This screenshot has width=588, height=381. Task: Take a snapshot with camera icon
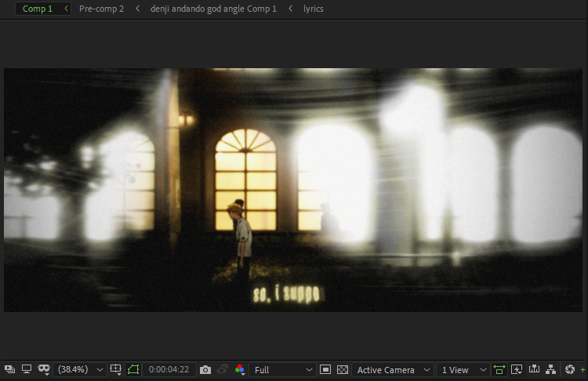pyautogui.click(x=205, y=370)
